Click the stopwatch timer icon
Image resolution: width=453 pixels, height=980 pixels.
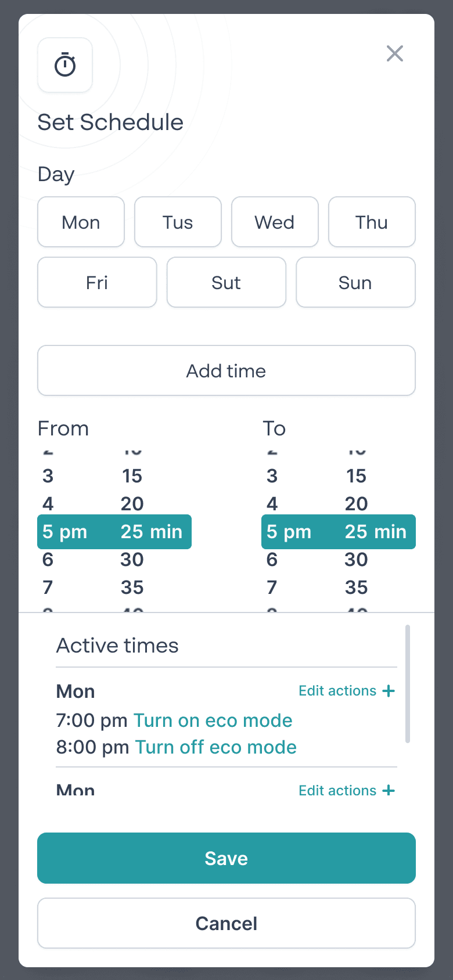(65, 65)
